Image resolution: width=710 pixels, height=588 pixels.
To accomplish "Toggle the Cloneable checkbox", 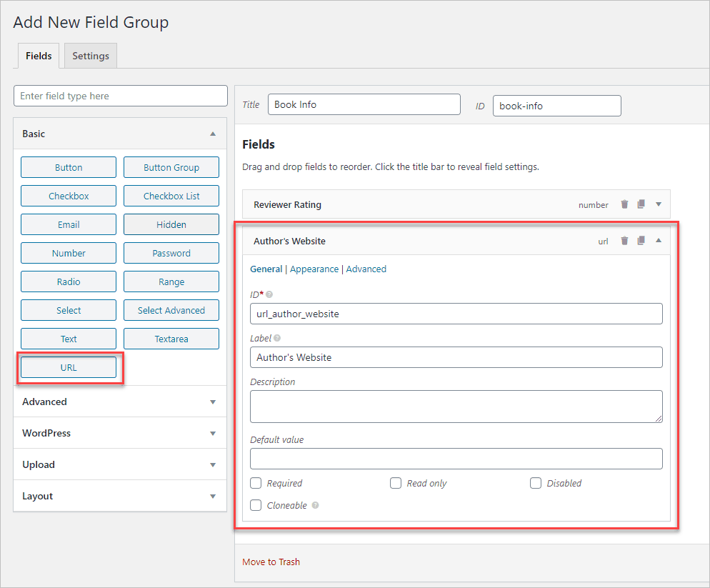I will coord(256,505).
